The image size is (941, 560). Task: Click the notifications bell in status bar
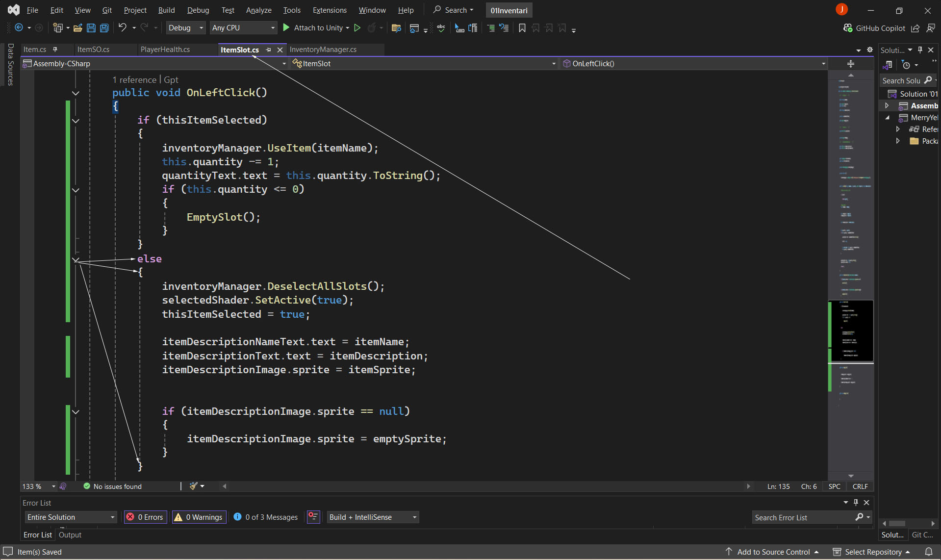pos(929,552)
